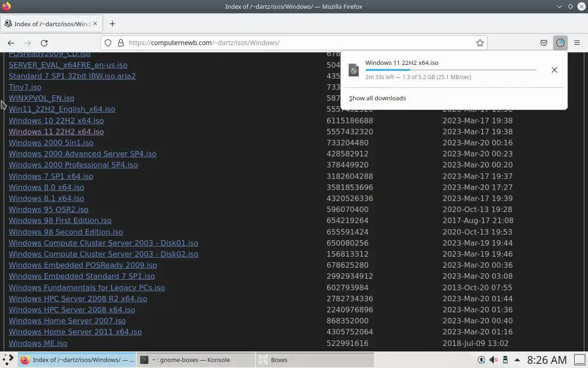588x368 pixels.
Task: Select Windows 11 22H2 x64.iso download entry title
Action: pos(402,63)
